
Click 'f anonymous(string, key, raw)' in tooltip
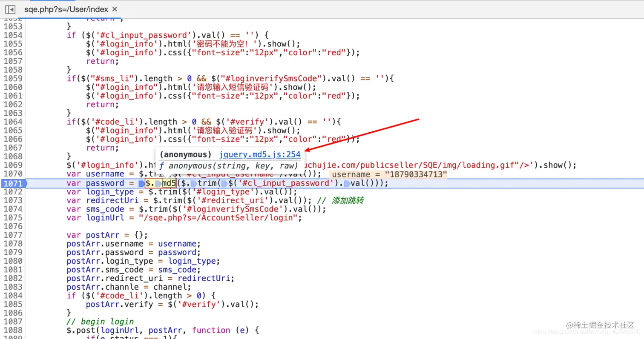pyautogui.click(x=229, y=166)
